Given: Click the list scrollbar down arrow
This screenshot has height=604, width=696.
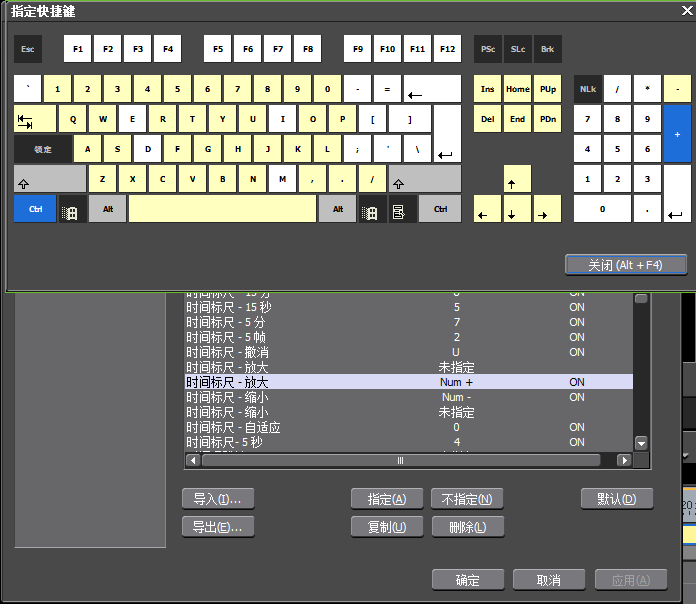Looking at the screenshot, I should coord(641,443).
